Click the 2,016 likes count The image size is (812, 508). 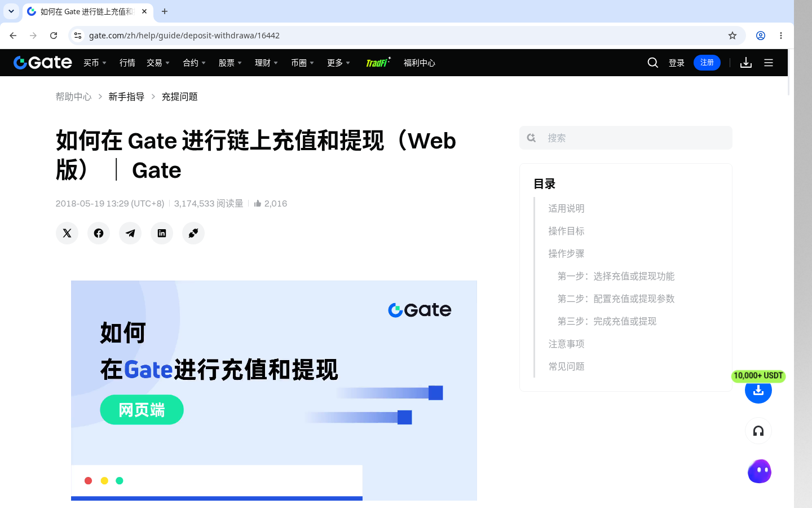point(276,203)
